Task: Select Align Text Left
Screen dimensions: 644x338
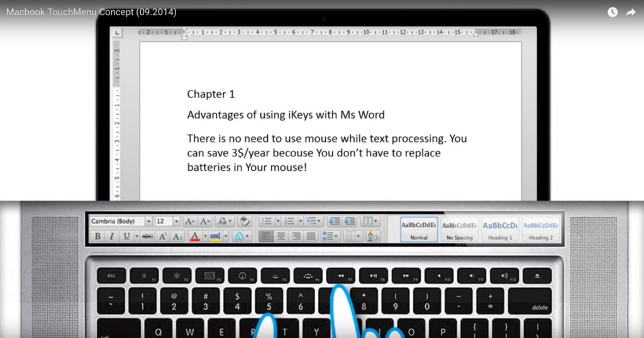Action: pyautogui.click(x=266, y=236)
